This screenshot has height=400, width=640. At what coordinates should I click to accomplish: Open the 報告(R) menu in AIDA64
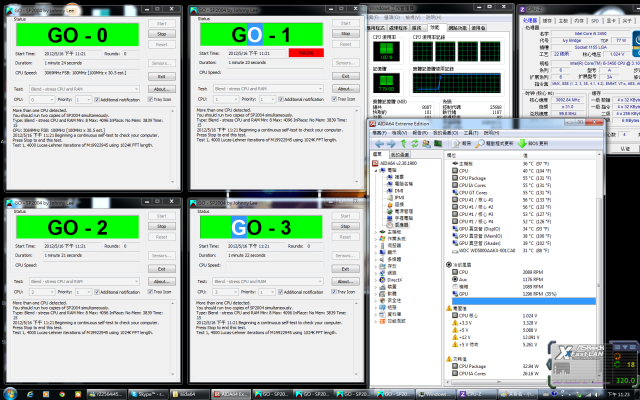(420, 133)
